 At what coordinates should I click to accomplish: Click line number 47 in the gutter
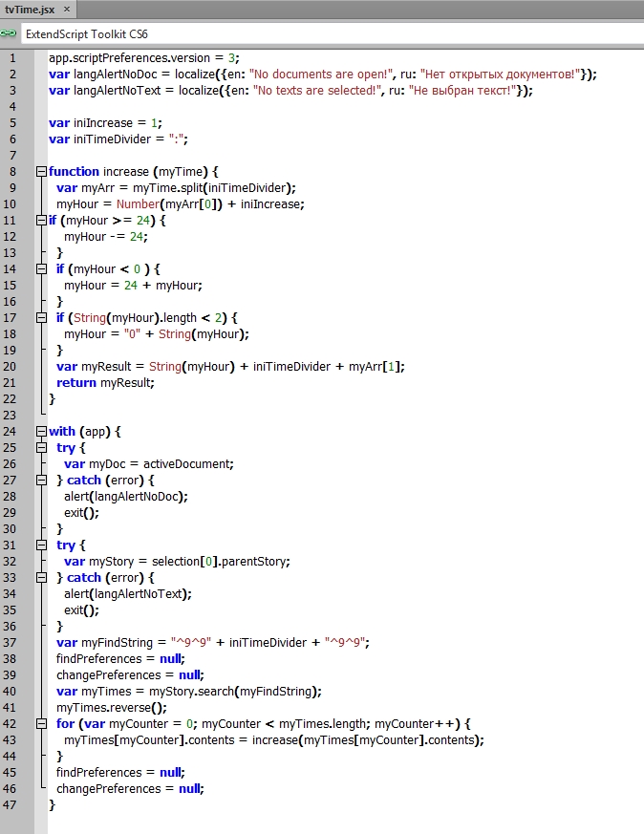[x=10, y=805]
